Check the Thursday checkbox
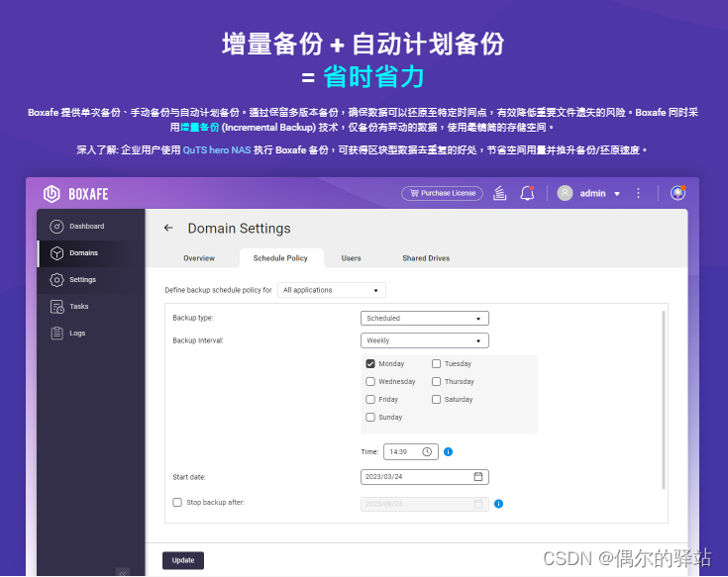 coord(436,381)
